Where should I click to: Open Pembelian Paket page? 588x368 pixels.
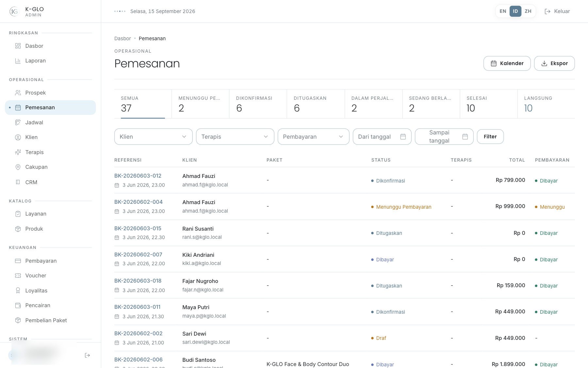point(50,320)
